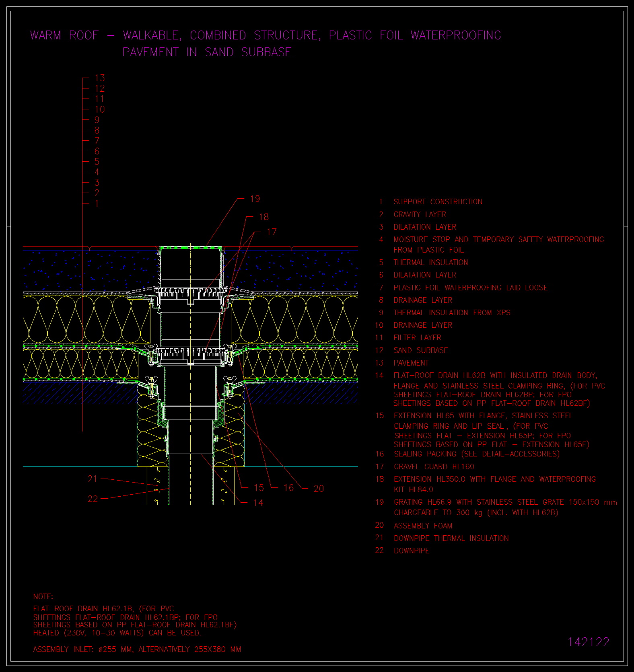Viewport: 634px width, 672px height.
Task: Click the 'KIT HL84.0' legend line
Action: 414,490
